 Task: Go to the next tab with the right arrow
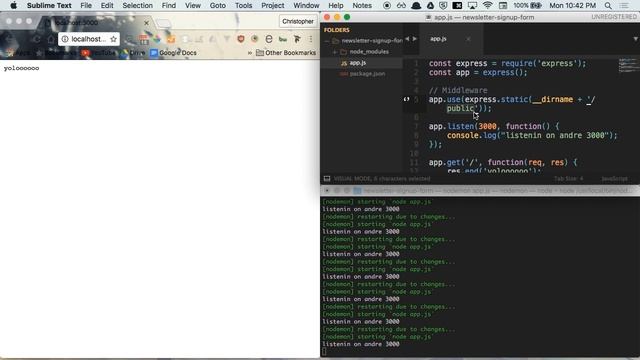(x=415, y=39)
